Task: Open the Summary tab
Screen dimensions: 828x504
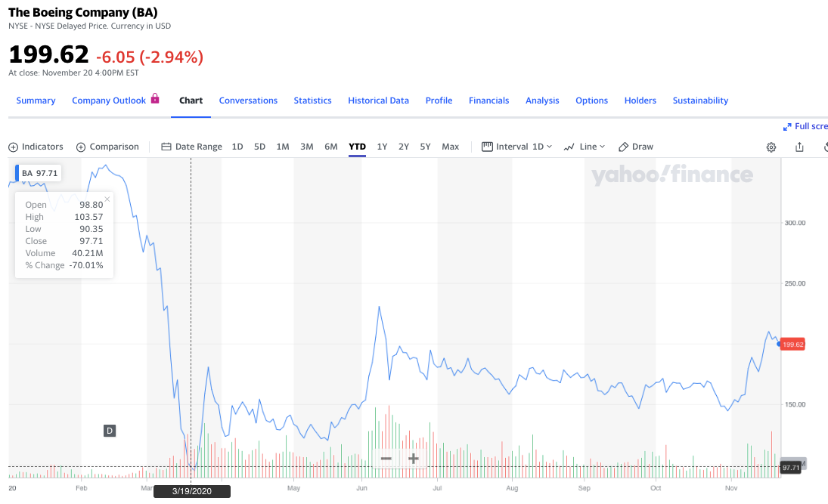Action: 36,100
